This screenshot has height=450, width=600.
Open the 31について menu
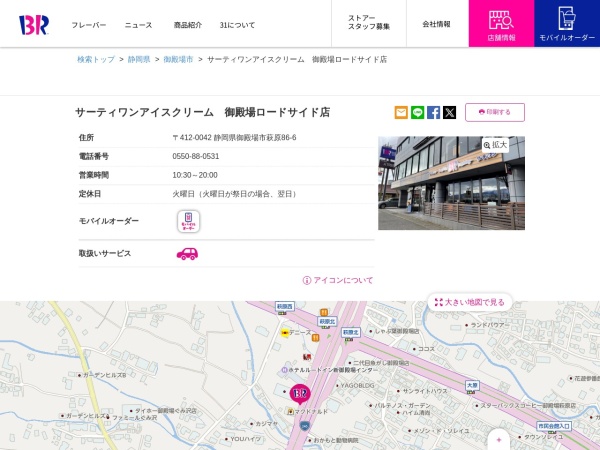(x=237, y=25)
